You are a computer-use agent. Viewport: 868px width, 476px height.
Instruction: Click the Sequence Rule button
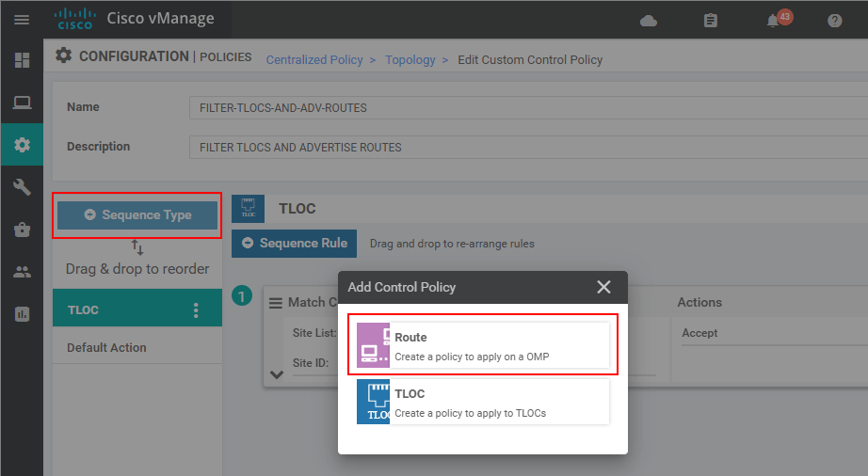(294, 243)
